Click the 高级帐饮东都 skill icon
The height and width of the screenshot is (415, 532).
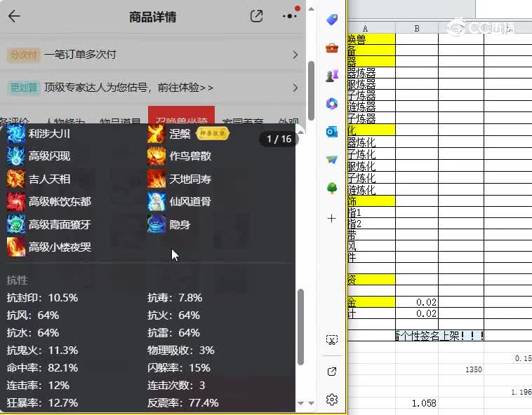pos(16,202)
